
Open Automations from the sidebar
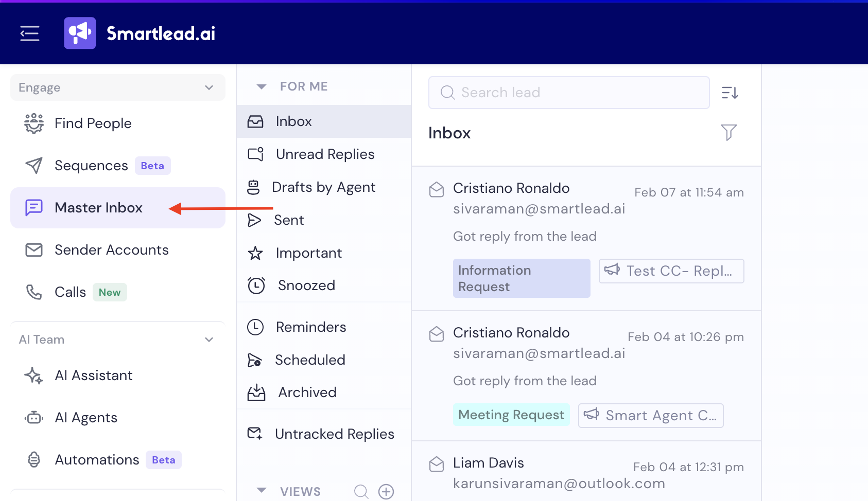click(118, 460)
